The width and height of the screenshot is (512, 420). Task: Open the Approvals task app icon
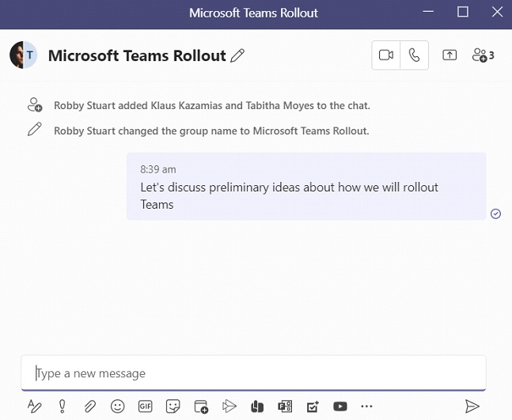[x=313, y=407]
